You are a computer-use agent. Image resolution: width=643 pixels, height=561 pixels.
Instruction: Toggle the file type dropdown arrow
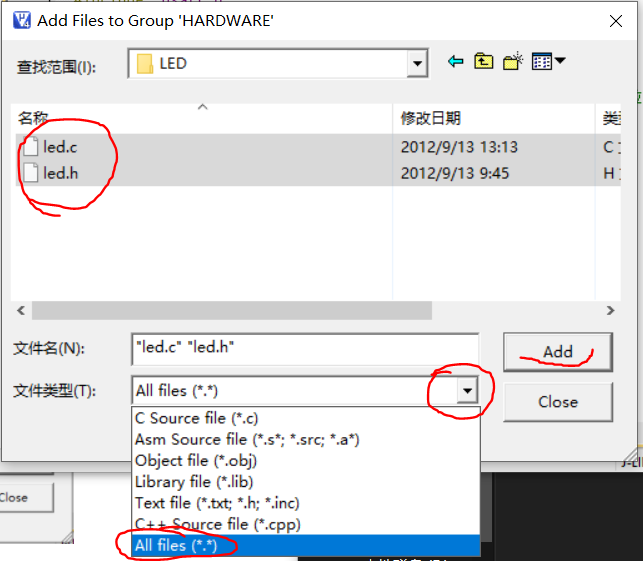pos(467,390)
